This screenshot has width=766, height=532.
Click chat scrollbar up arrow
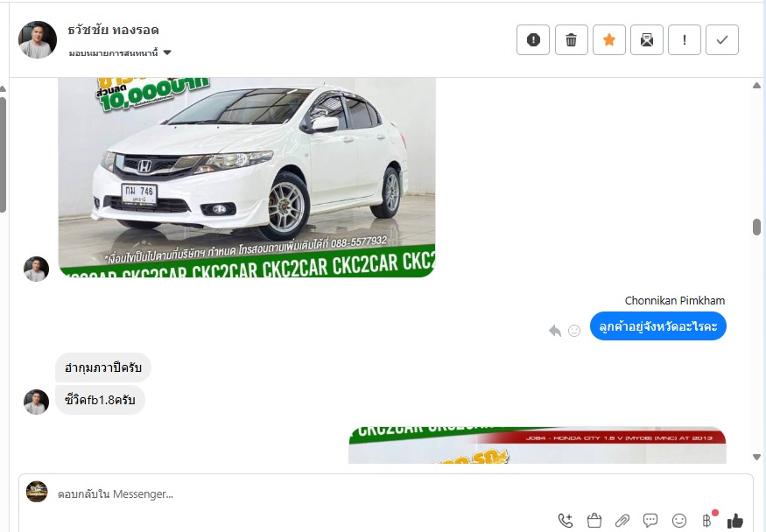(756, 86)
